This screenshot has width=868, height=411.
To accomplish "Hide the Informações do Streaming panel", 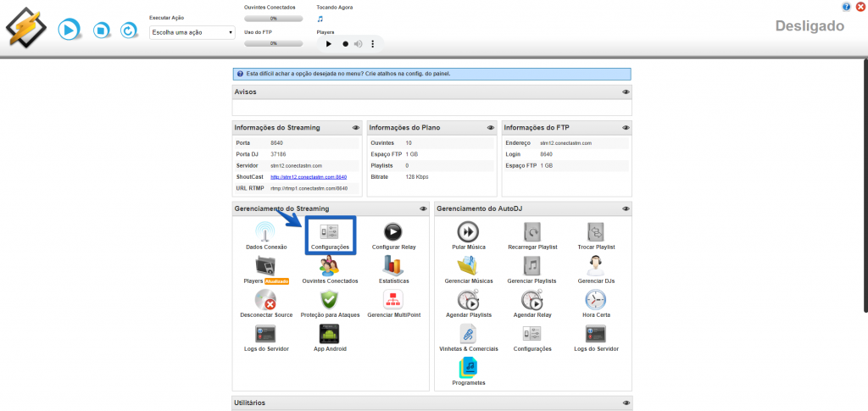I will coord(356,128).
